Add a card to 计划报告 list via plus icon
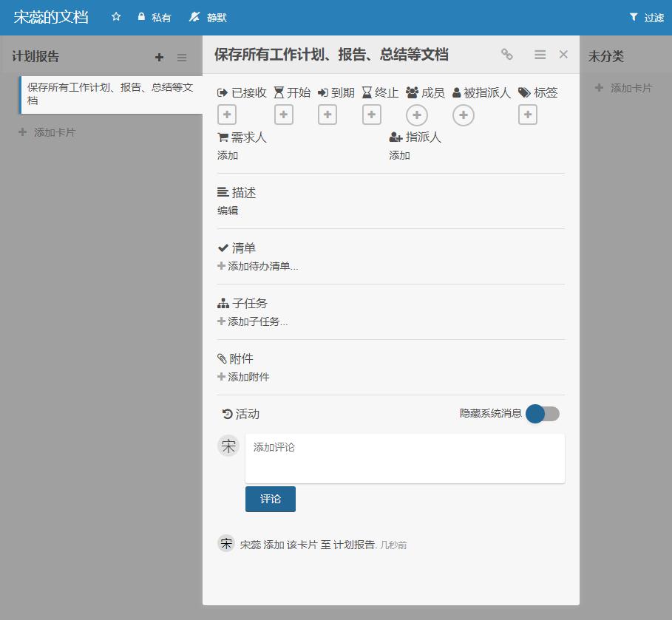The width and height of the screenshot is (672, 620). (159, 57)
